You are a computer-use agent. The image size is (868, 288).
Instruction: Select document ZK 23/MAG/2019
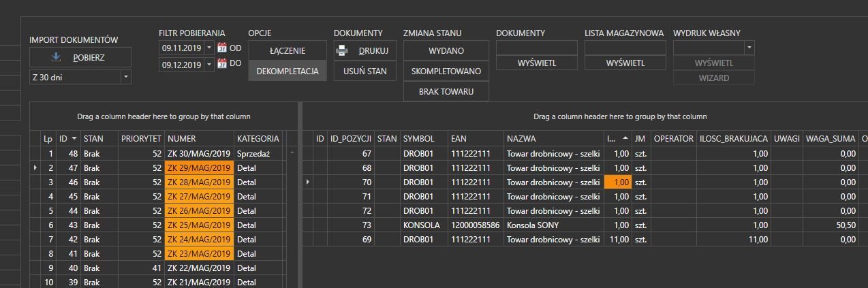click(x=199, y=253)
